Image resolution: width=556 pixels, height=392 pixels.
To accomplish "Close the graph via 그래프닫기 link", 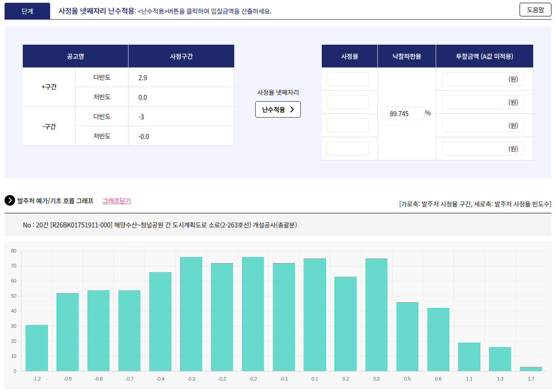I will (x=117, y=201).
